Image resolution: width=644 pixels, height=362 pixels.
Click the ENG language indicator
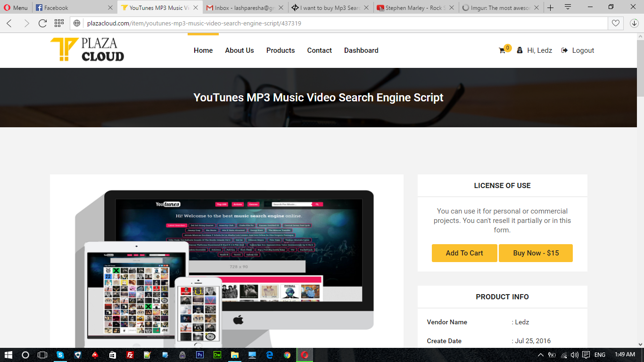click(x=600, y=355)
